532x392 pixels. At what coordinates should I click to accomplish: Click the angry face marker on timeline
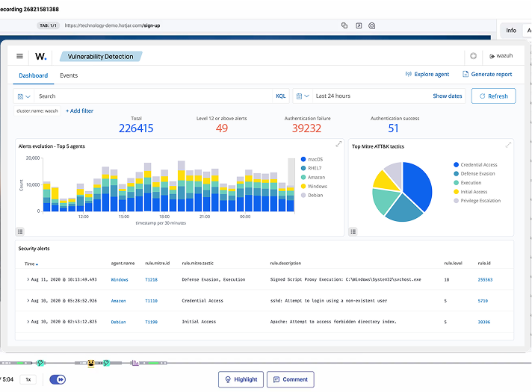coord(91,363)
